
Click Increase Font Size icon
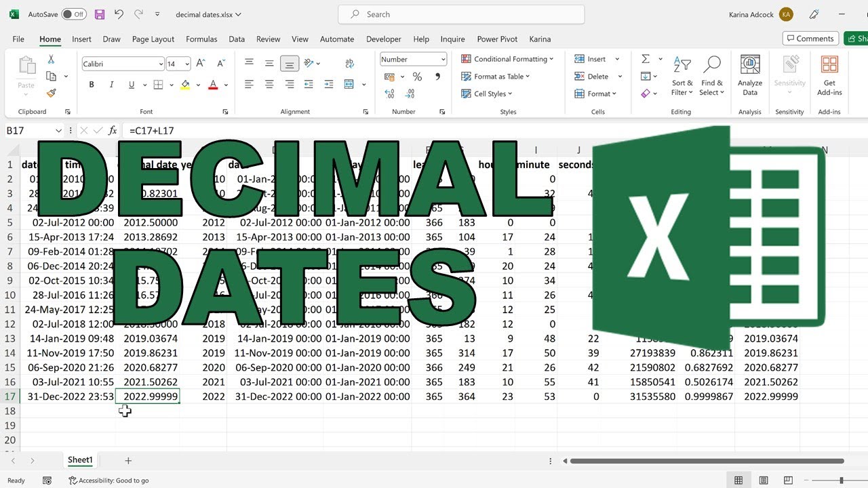pos(200,63)
